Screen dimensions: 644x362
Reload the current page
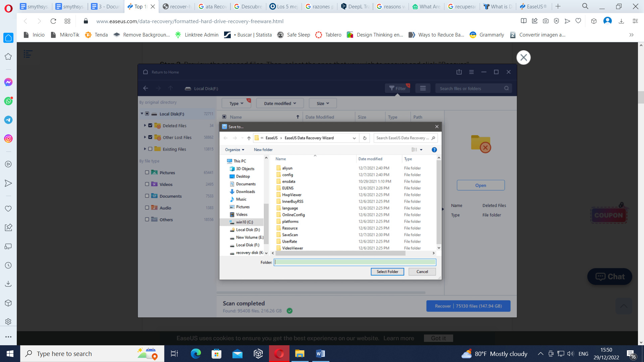53,21
